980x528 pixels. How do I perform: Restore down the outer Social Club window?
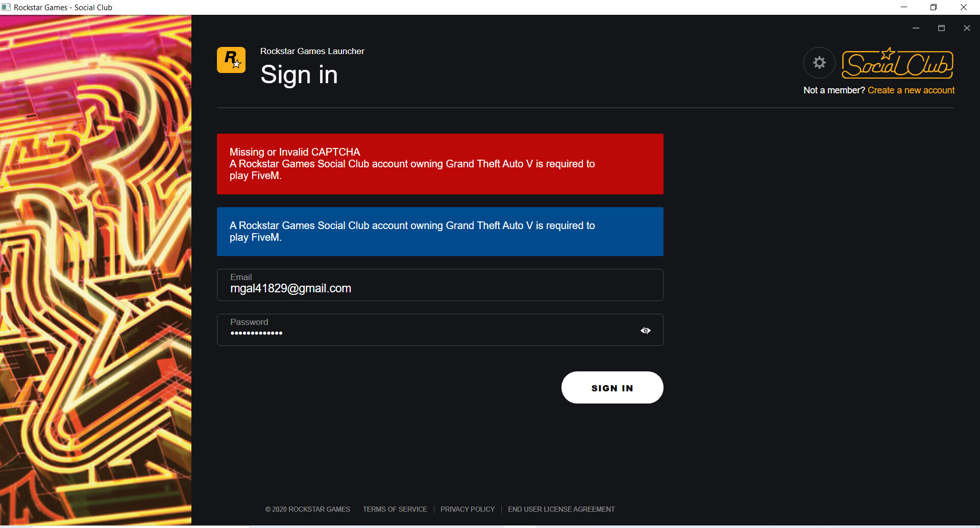point(934,7)
